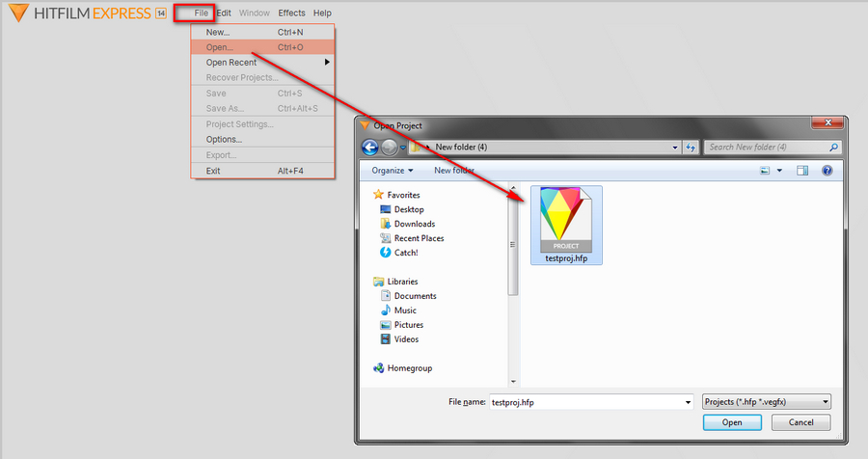Click the back navigation arrow in dialog

point(369,148)
